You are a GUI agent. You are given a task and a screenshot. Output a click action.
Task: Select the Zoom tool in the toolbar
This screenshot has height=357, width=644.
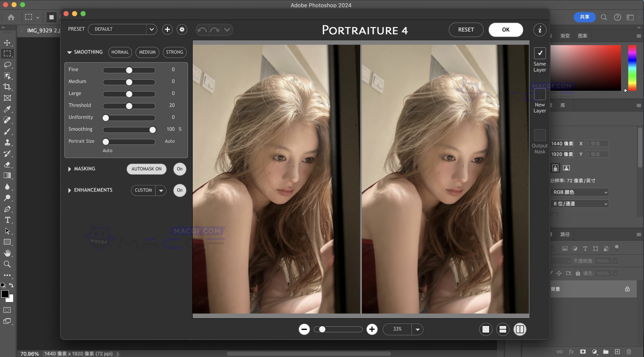(x=7, y=264)
